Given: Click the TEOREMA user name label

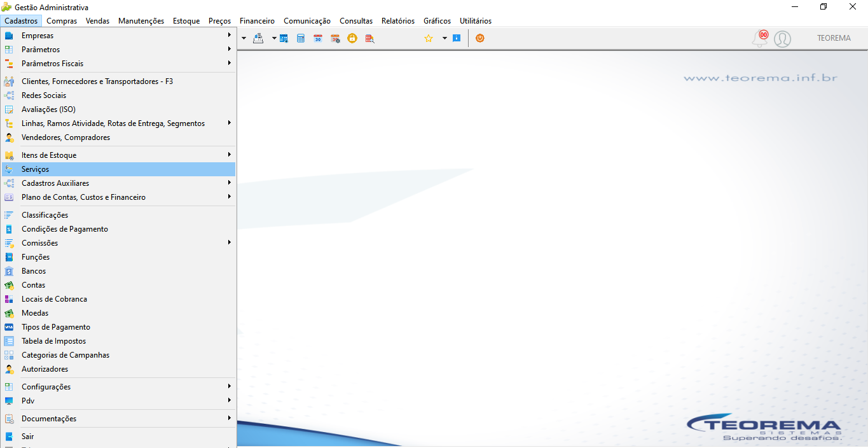Looking at the screenshot, I should [834, 38].
